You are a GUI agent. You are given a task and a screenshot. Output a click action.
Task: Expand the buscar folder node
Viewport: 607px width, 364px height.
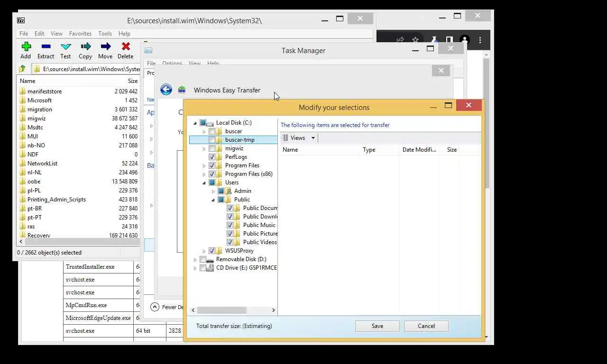tap(204, 131)
